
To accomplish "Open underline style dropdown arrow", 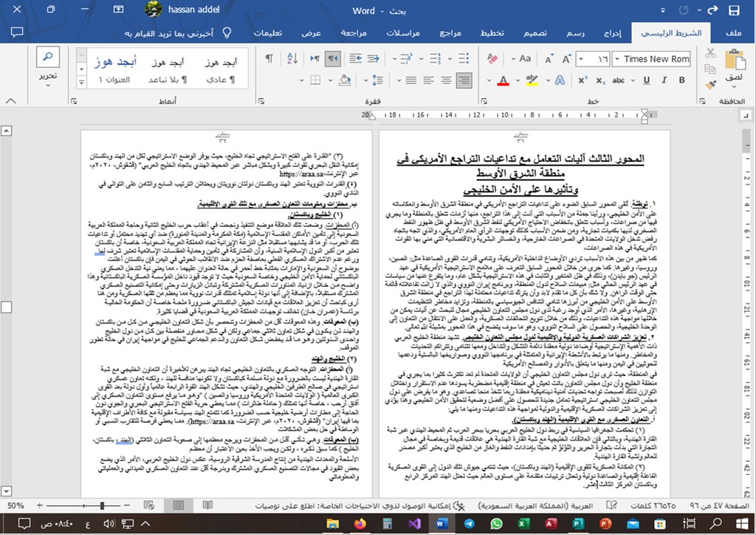I will (633, 81).
